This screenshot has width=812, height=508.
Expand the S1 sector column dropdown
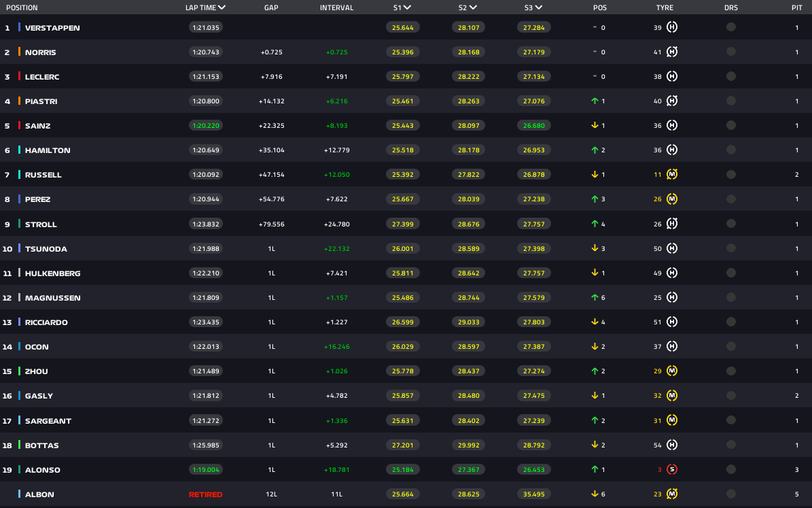(x=408, y=8)
